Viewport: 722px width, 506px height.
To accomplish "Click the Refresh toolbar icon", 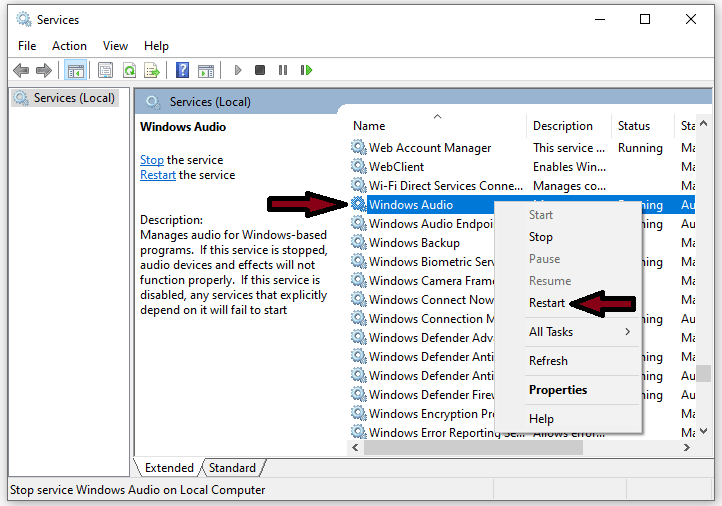I will 129,70.
